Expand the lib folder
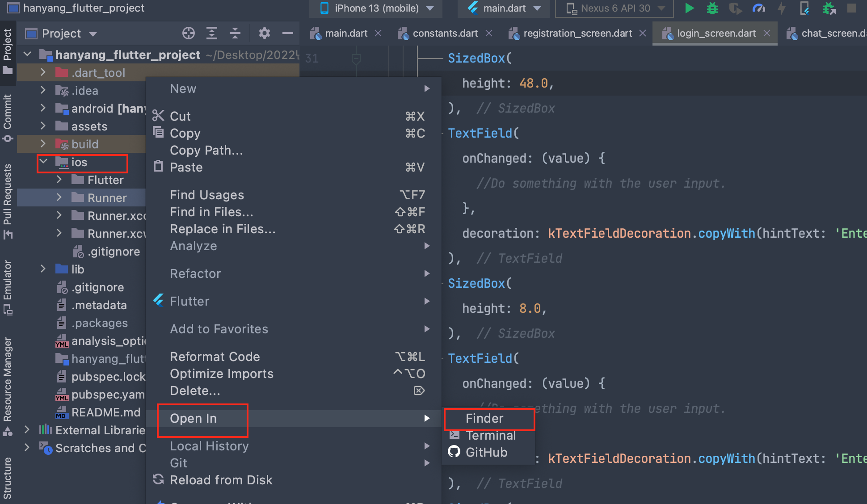Viewport: 867px width, 504px height. 43,269
